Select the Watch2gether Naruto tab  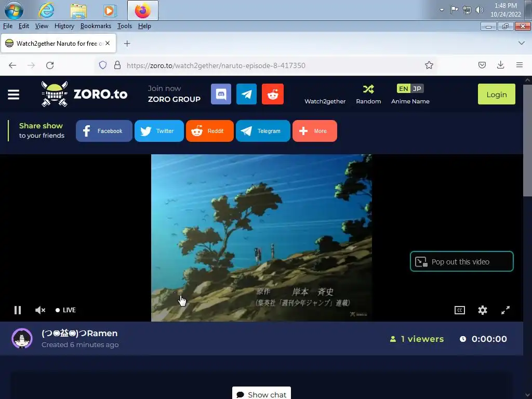[x=58, y=43]
